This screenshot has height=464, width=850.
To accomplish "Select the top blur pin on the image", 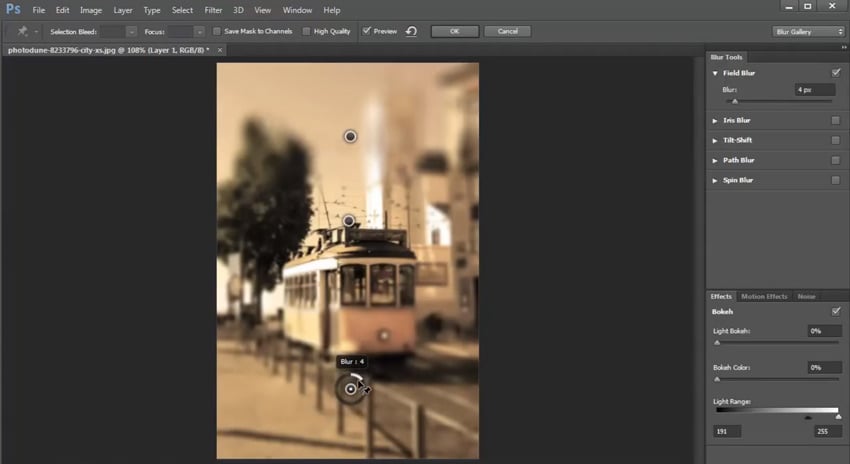I will [x=350, y=136].
